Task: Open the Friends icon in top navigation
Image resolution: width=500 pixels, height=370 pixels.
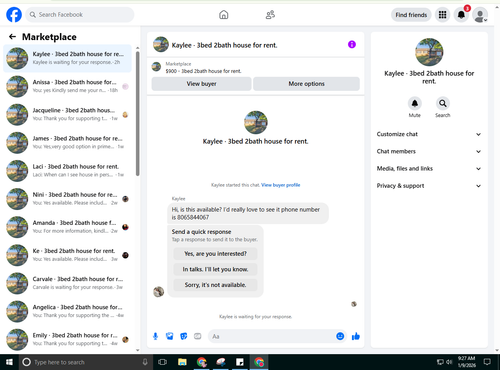Action: tap(270, 15)
